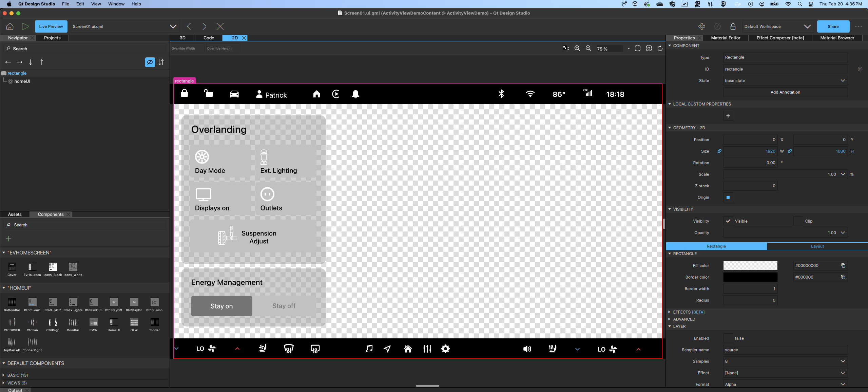Click the Zoom Out magnifier icon

[589, 49]
